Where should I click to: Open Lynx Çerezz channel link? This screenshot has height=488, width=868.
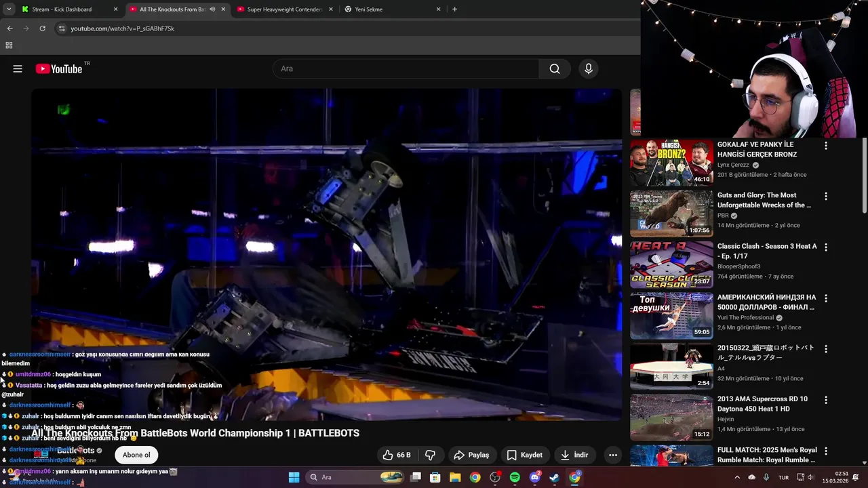(733, 165)
